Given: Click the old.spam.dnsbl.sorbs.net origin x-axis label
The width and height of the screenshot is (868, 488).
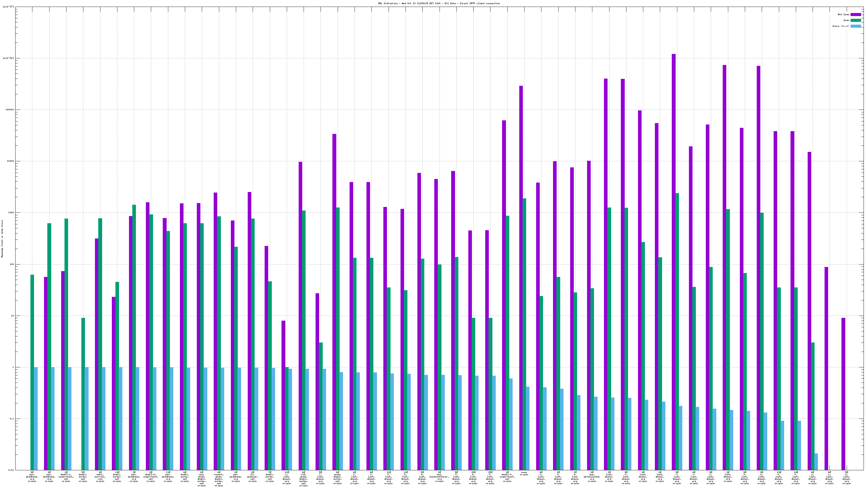Looking at the screenshot, I should coord(304,479).
